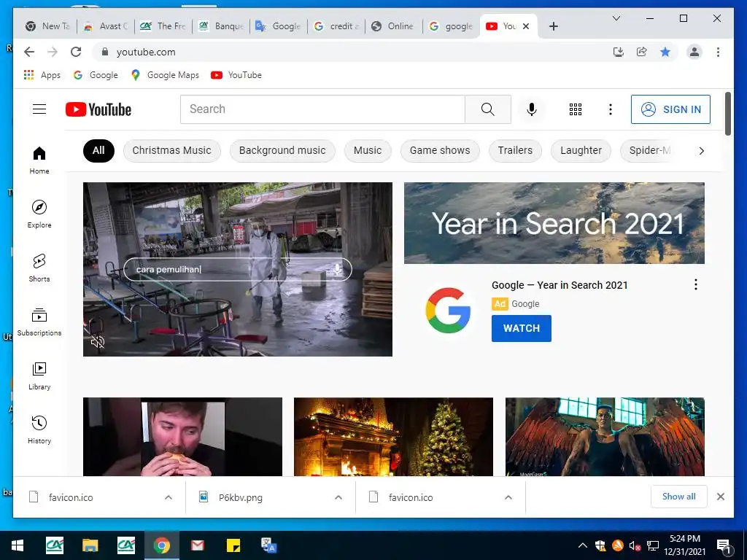Open Google bookmark in bookmarks bar
The height and width of the screenshot is (560, 747).
pos(96,75)
